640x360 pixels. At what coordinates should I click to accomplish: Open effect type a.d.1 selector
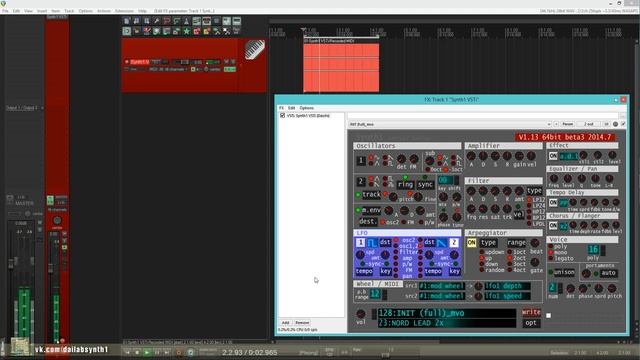click(568, 156)
